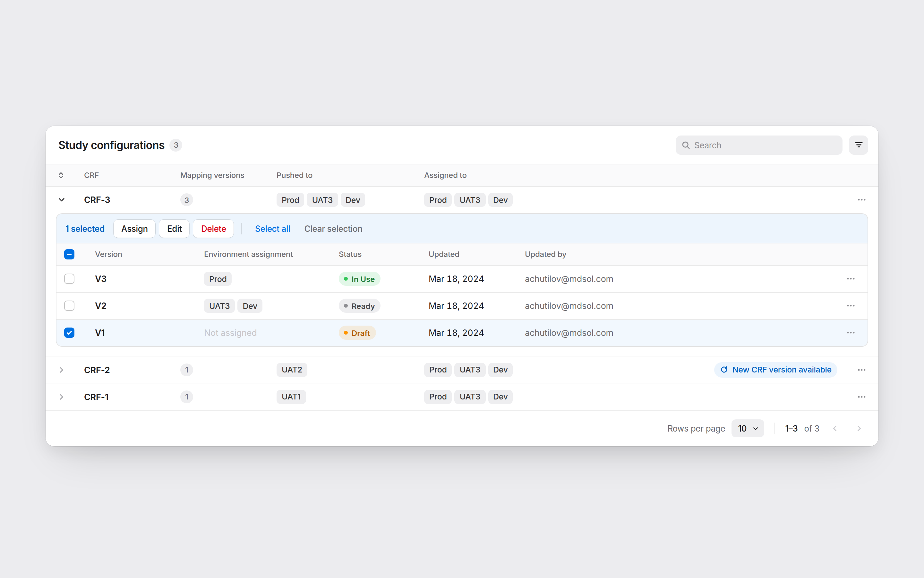Check the V3 row checkbox

pyautogui.click(x=70, y=279)
